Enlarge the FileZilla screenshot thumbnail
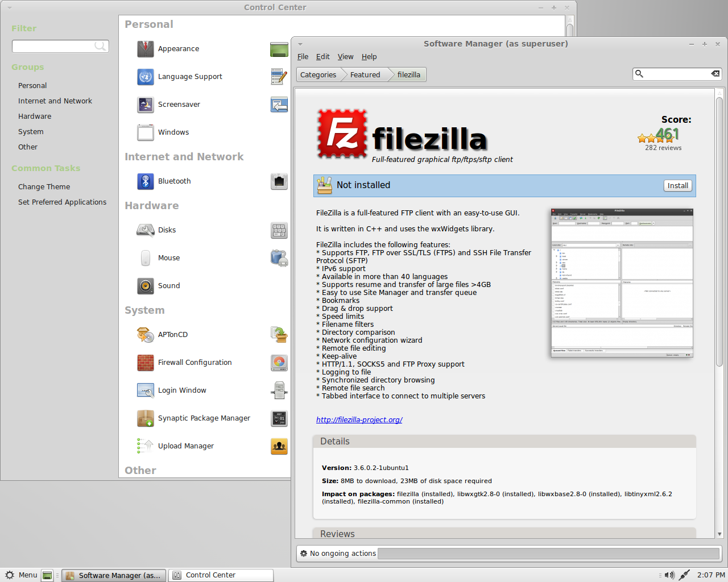This screenshot has height=582, width=728. [x=622, y=282]
